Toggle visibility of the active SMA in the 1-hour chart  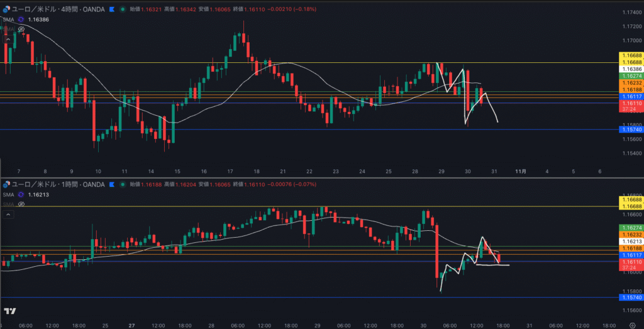pyautogui.click(x=21, y=194)
